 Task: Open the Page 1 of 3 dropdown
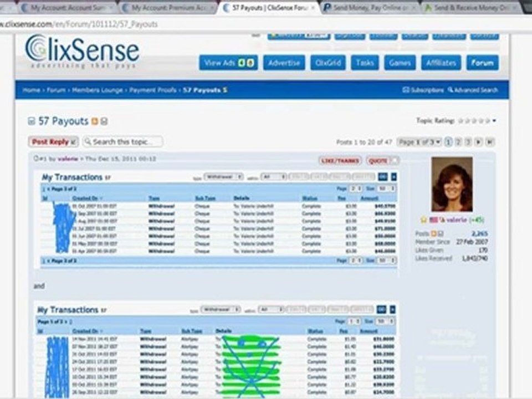(x=420, y=142)
